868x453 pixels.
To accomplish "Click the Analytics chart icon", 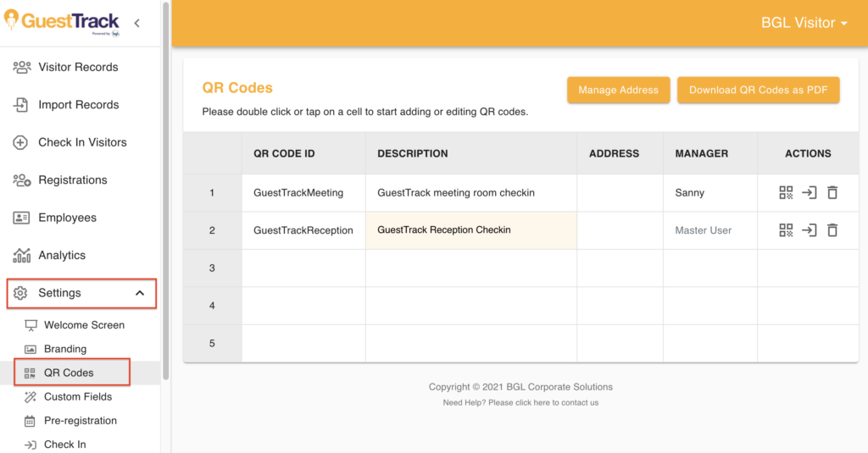I will coord(21,255).
